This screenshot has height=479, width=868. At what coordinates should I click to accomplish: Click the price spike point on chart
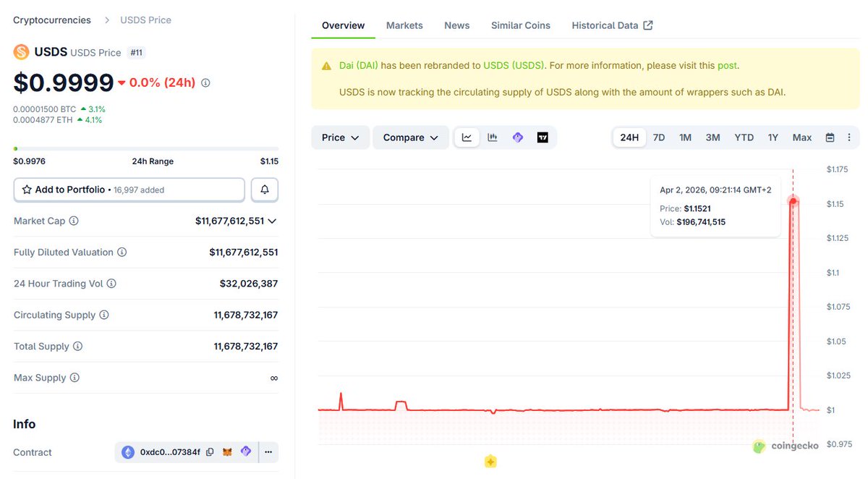point(793,200)
